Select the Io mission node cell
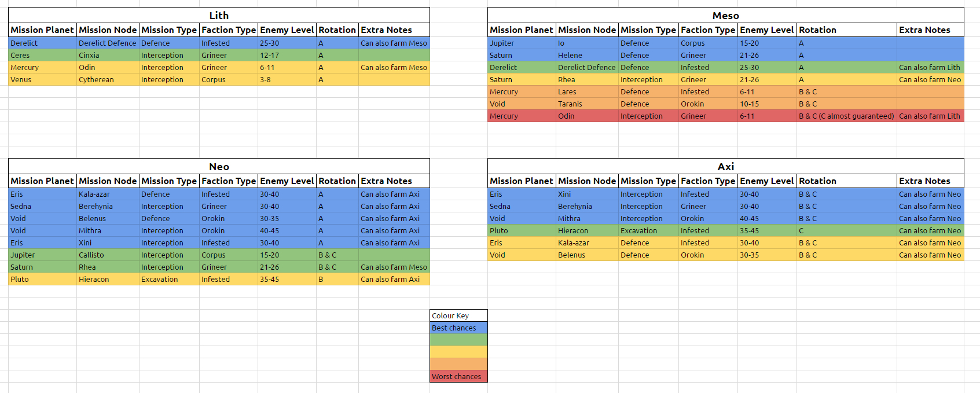Screen dimensions: 980x393 tap(587, 43)
